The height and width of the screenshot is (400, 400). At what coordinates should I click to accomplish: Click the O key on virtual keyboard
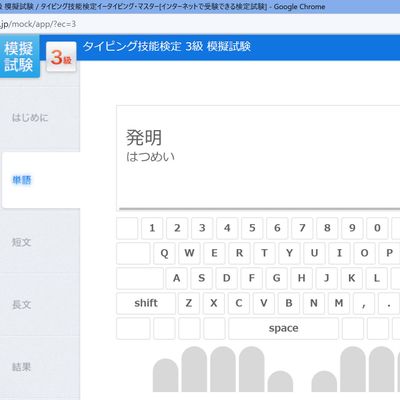[364, 253]
